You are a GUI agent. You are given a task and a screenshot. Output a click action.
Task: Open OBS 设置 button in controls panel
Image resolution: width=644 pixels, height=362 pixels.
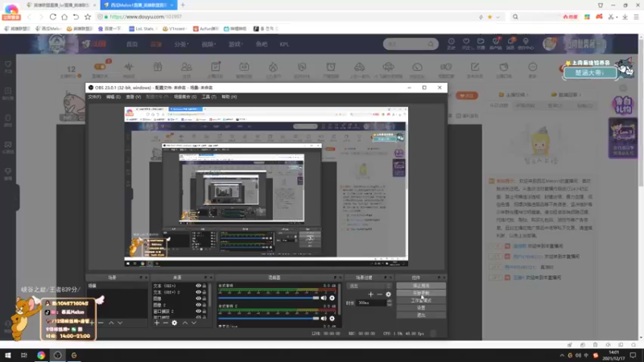[421, 308]
